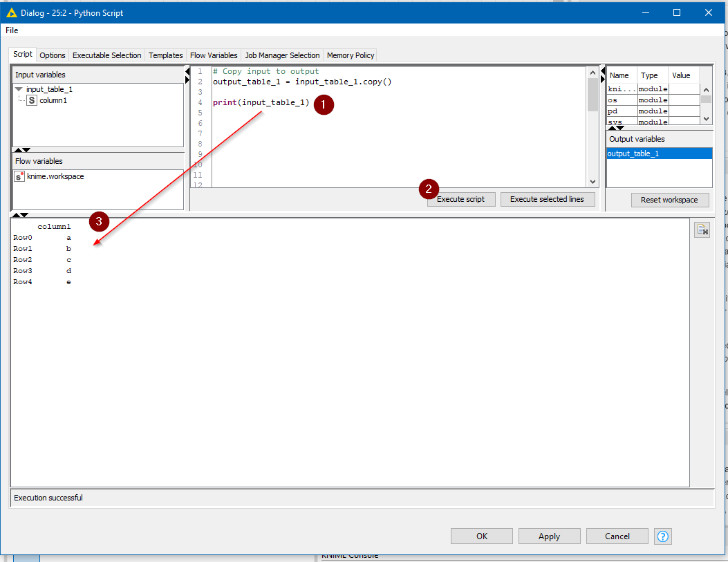Click the help question mark icon
728x562 pixels.
pos(662,536)
